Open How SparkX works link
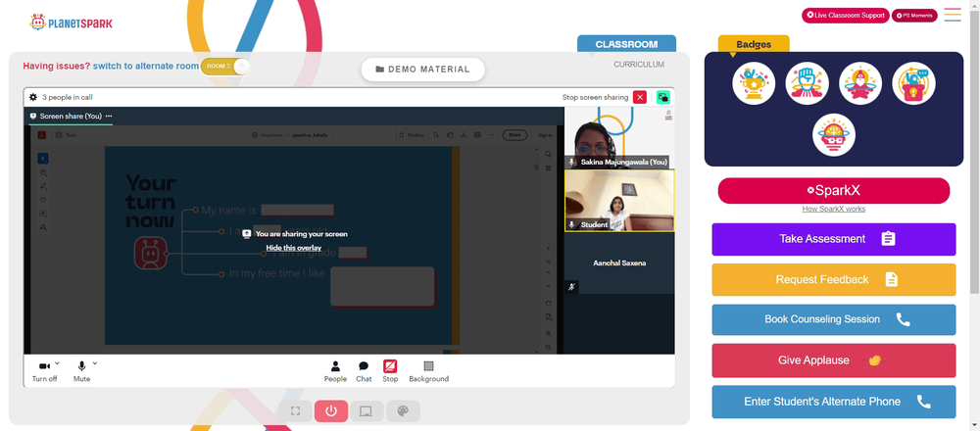Image resolution: width=980 pixels, height=431 pixels. pos(834,209)
